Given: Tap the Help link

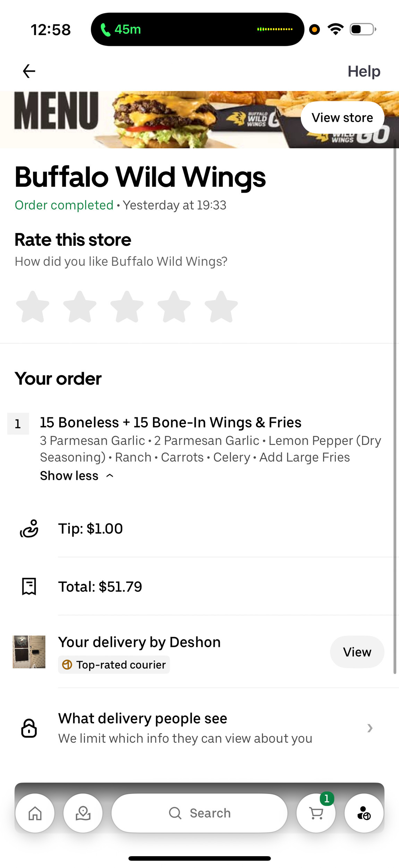Looking at the screenshot, I should [x=364, y=71].
